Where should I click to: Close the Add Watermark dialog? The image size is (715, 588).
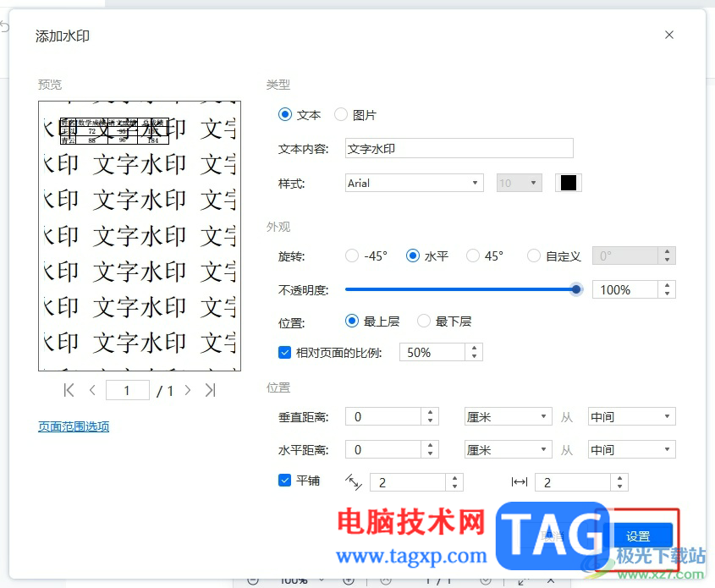[x=669, y=35]
